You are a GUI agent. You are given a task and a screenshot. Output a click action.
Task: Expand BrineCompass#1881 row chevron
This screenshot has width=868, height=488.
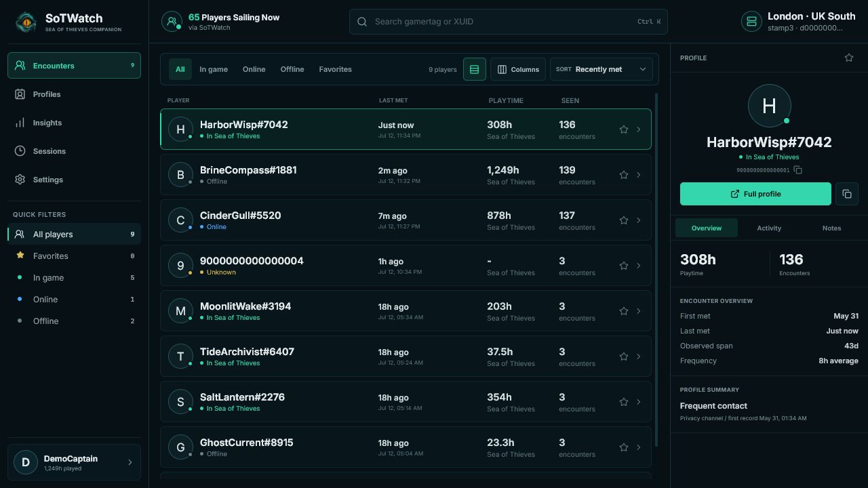click(x=639, y=175)
